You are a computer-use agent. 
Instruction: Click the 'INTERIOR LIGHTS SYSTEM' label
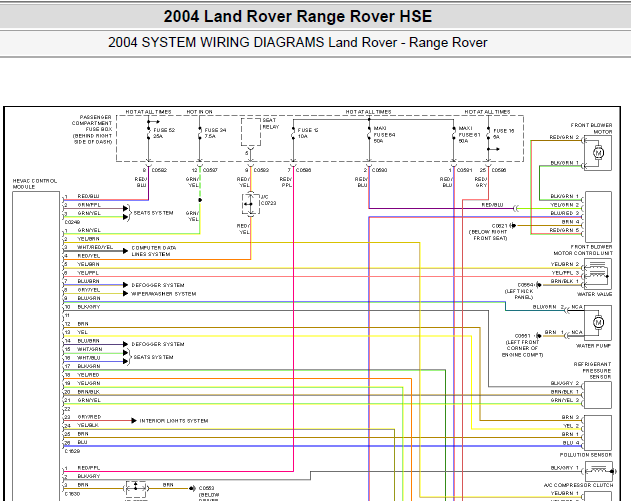(x=174, y=421)
